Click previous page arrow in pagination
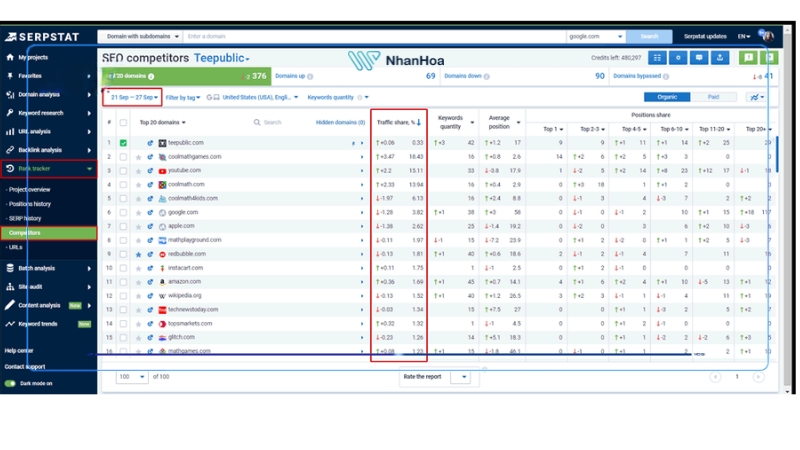Viewport: 800px width, 450px height. click(x=715, y=377)
